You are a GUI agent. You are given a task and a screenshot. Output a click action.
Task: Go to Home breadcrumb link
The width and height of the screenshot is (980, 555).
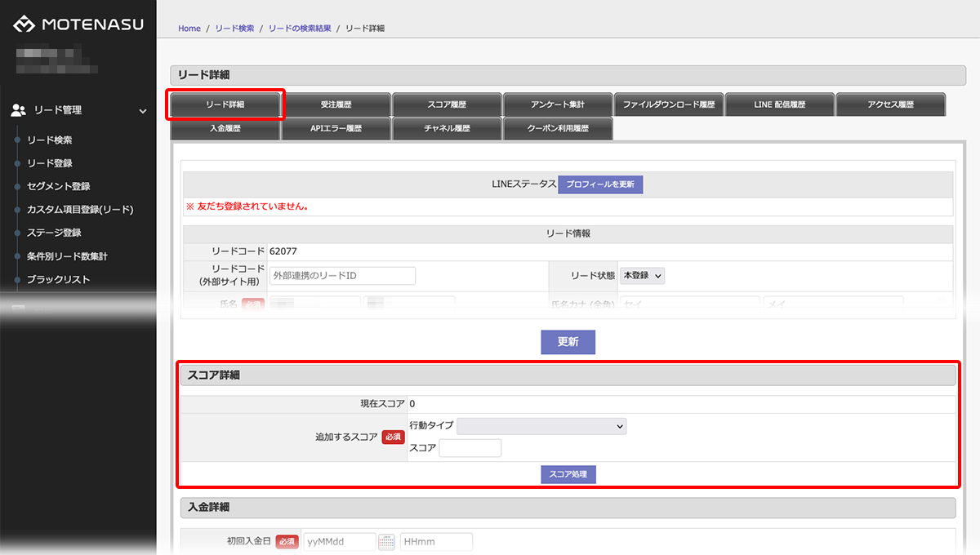coord(189,29)
